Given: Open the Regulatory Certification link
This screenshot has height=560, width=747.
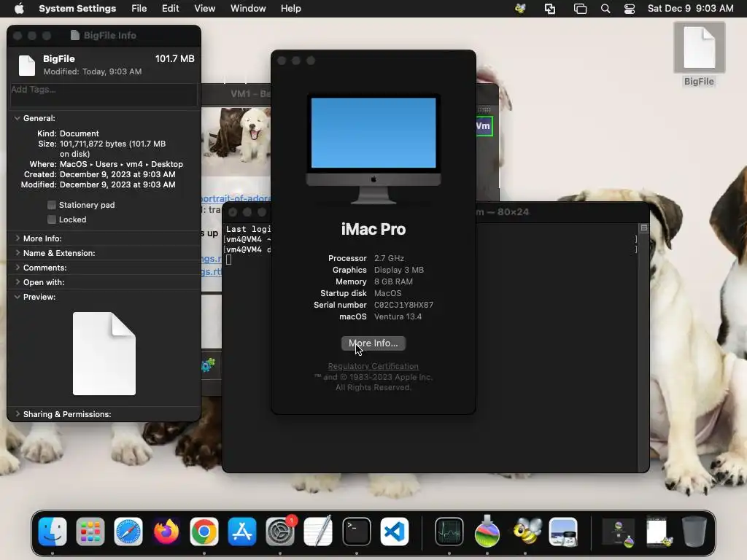Looking at the screenshot, I should click(x=373, y=366).
